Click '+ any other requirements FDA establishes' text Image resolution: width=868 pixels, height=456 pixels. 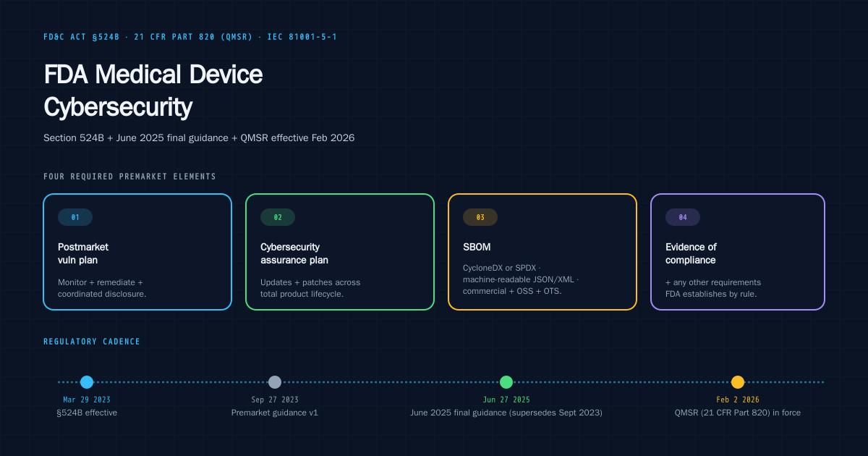click(713, 288)
